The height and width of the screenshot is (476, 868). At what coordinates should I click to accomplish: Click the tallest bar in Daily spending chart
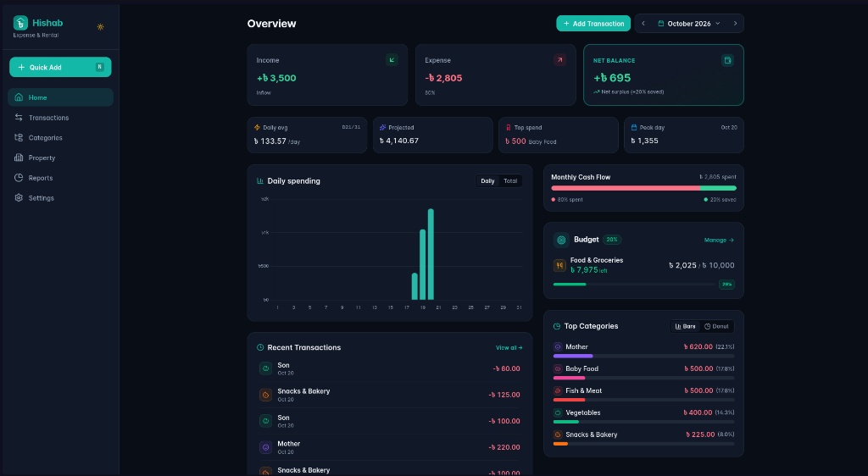431,254
